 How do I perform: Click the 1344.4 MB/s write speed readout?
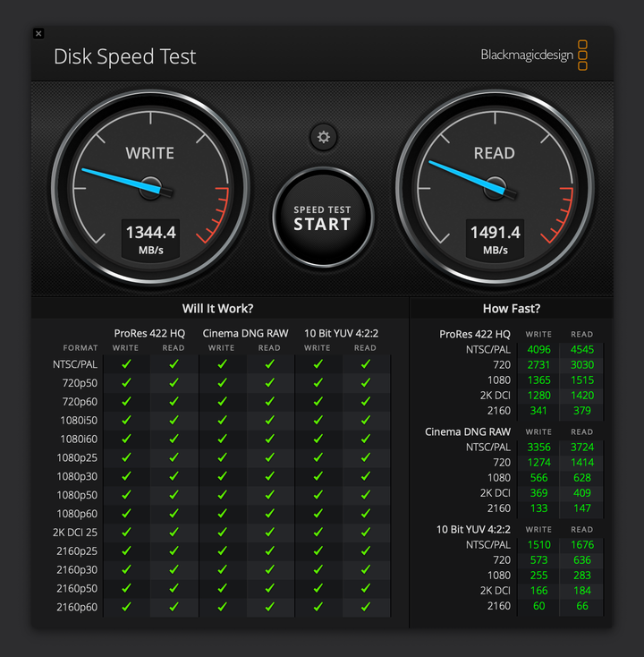[151, 239]
